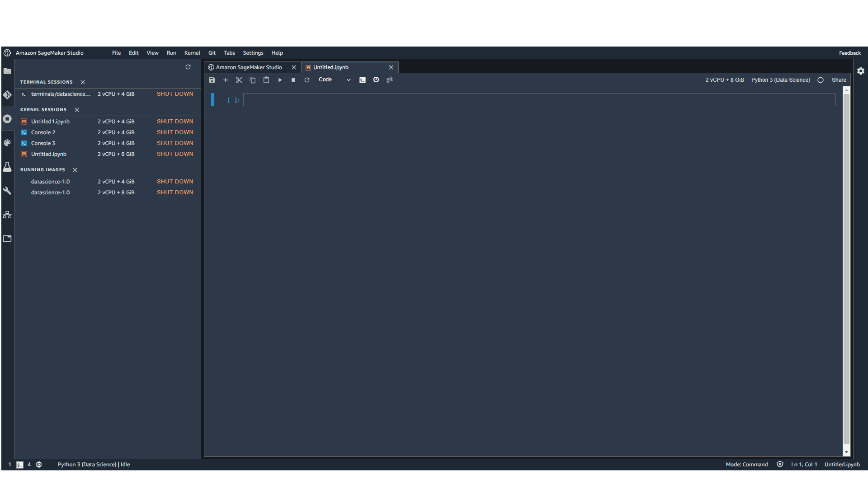Switch to Amazon SageMaker Studio tab
The height and width of the screenshot is (488, 868).
tap(249, 67)
